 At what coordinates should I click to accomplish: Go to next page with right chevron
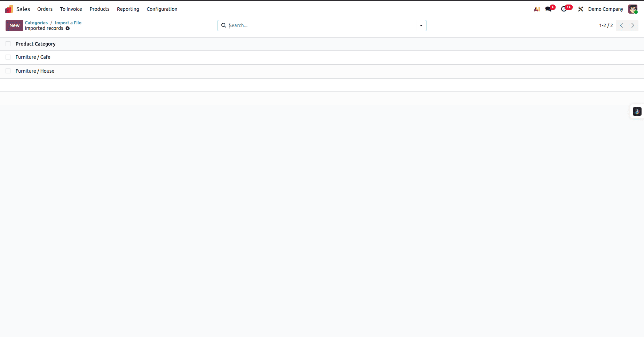633,25
